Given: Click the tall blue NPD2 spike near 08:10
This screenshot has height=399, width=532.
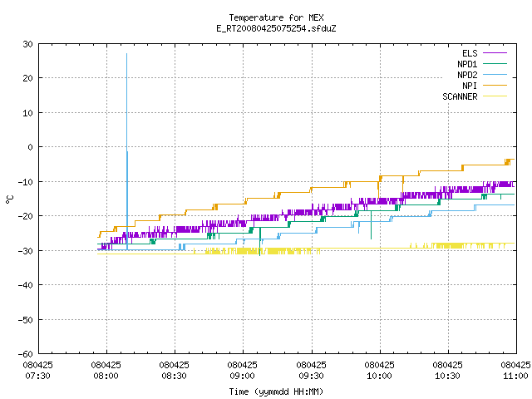Looking at the screenshot, I should click(x=127, y=150).
